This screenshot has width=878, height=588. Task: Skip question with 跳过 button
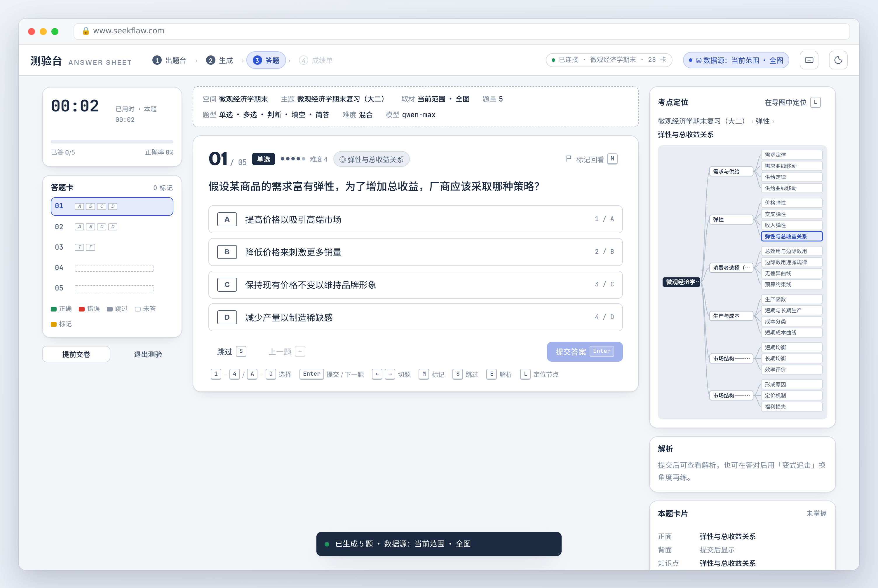click(231, 351)
